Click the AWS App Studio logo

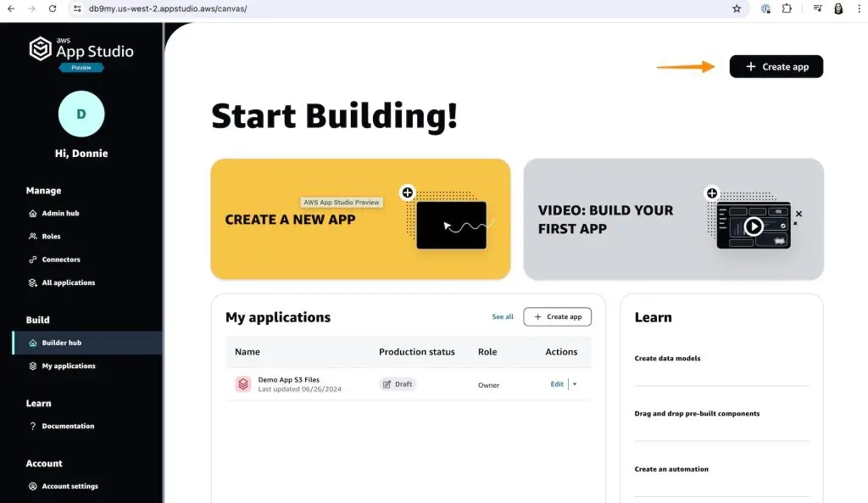[x=81, y=51]
